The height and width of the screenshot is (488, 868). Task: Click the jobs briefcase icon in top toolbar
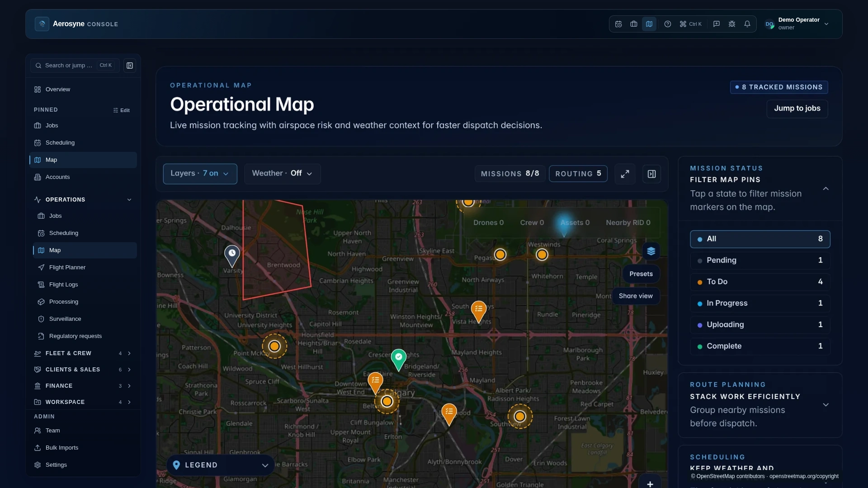634,24
